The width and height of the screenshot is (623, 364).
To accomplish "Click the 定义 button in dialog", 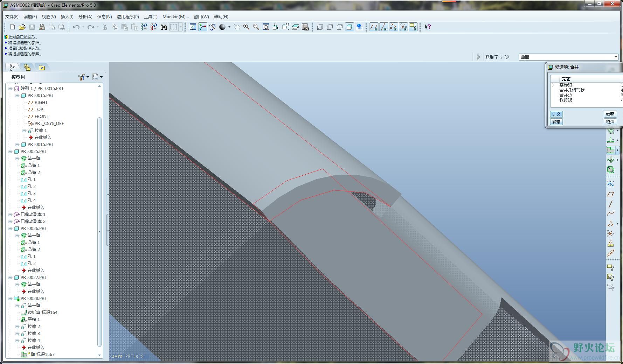I will 556,114.
